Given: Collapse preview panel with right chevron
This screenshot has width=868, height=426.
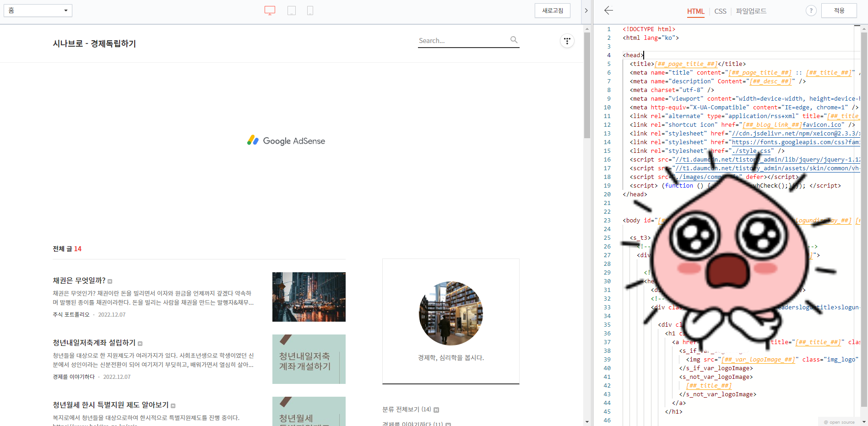Looking at the screenshot, I should (586, 11).
